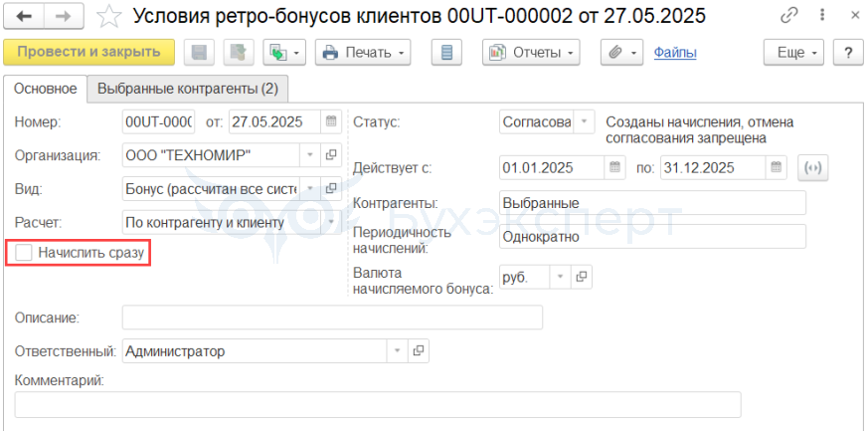Click into the Описание input field
The image size is (868, 431).
pos(332,318)
